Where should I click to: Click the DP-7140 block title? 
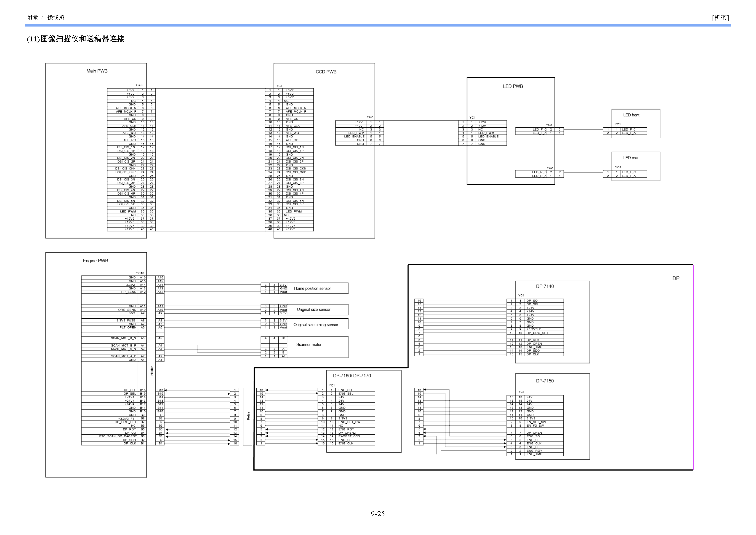click(545, 286)
